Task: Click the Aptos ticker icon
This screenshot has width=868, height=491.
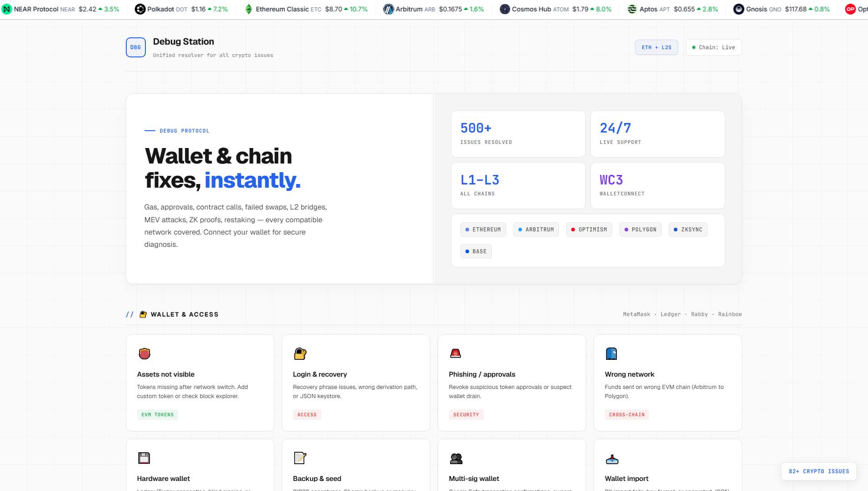Action: [x=632, y=9]
